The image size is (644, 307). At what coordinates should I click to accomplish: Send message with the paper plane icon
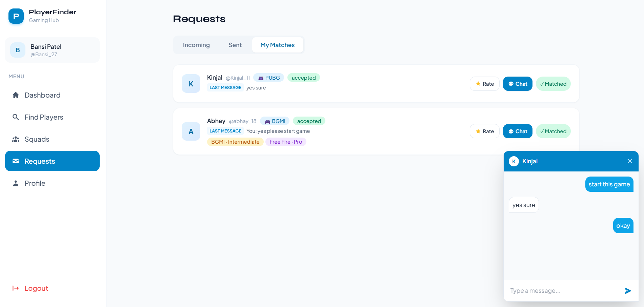(628, 291)
